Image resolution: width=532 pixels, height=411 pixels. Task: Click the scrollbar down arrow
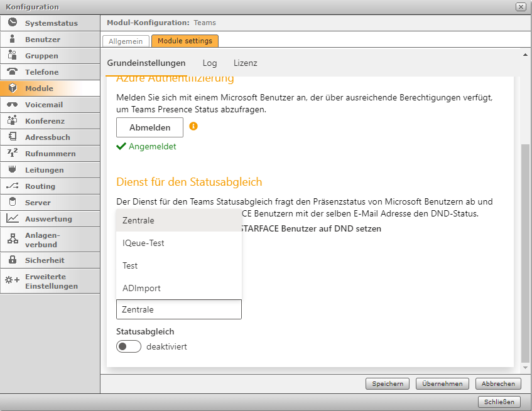coord(525,368)
